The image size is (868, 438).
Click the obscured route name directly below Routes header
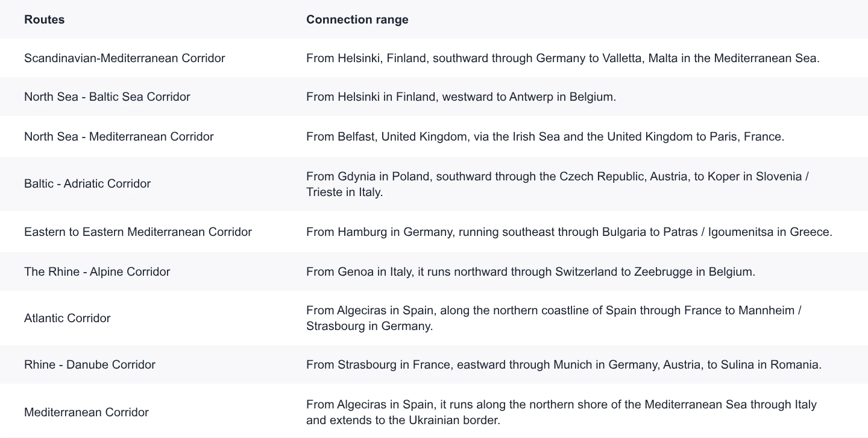(125, 58)
